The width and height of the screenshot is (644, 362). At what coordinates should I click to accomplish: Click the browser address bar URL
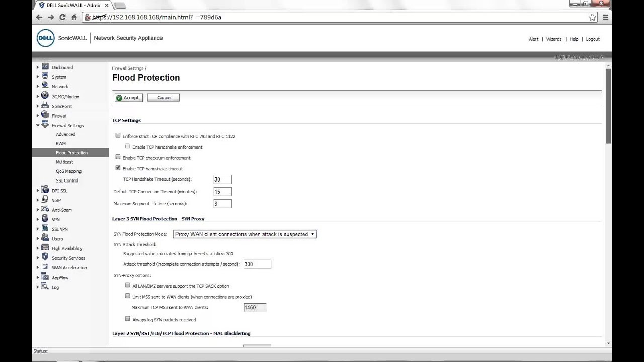click(157, 17)
